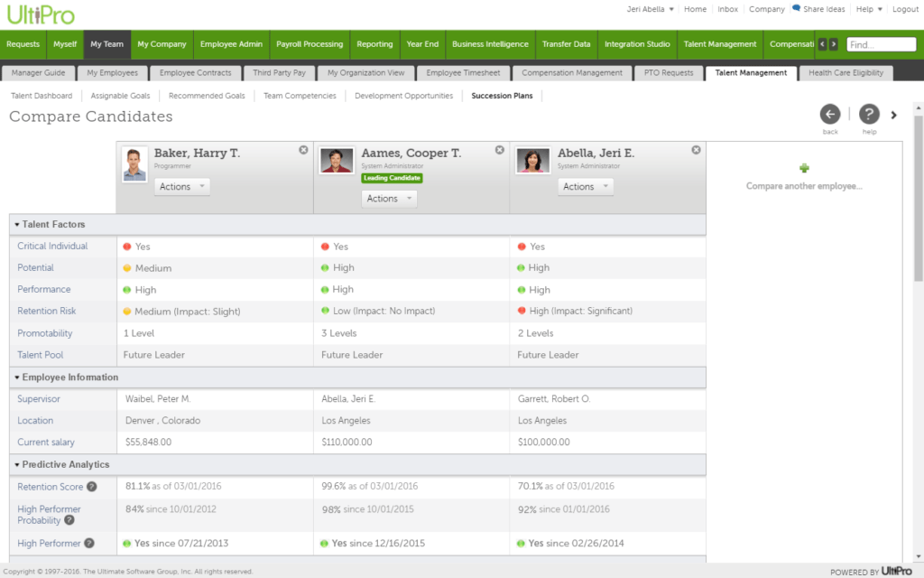The height and width of the screenshot is (578, 924).
Task: Click the green plus compare icon
Action: pyautogui.click(x=804, y=168)
